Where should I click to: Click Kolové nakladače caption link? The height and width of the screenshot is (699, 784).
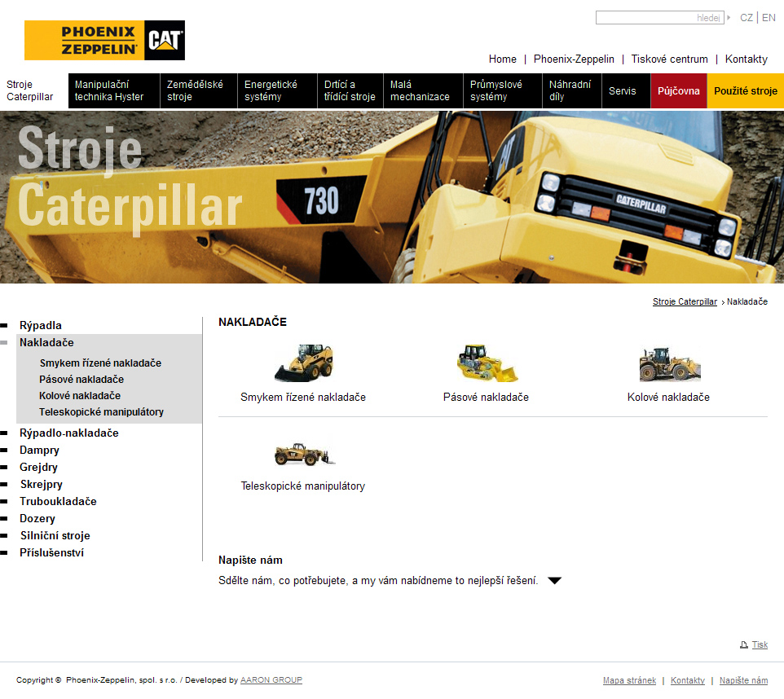click(x=668, y=397)
